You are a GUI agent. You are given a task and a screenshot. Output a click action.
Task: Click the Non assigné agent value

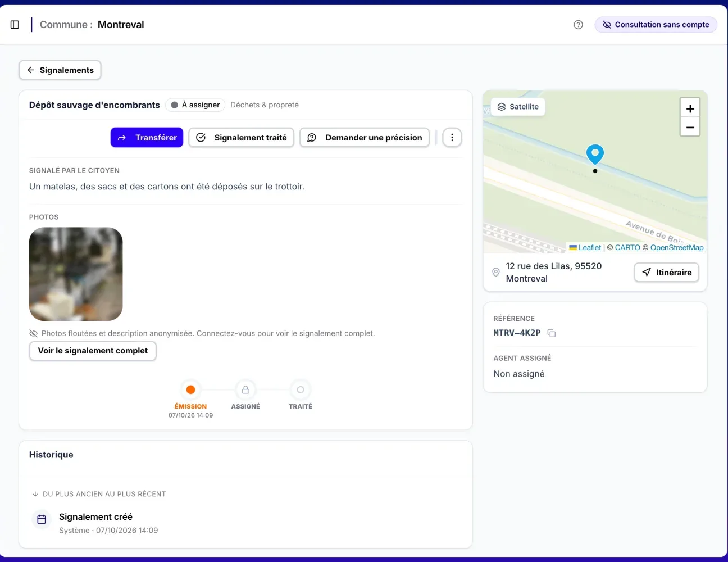pos(519,374)
